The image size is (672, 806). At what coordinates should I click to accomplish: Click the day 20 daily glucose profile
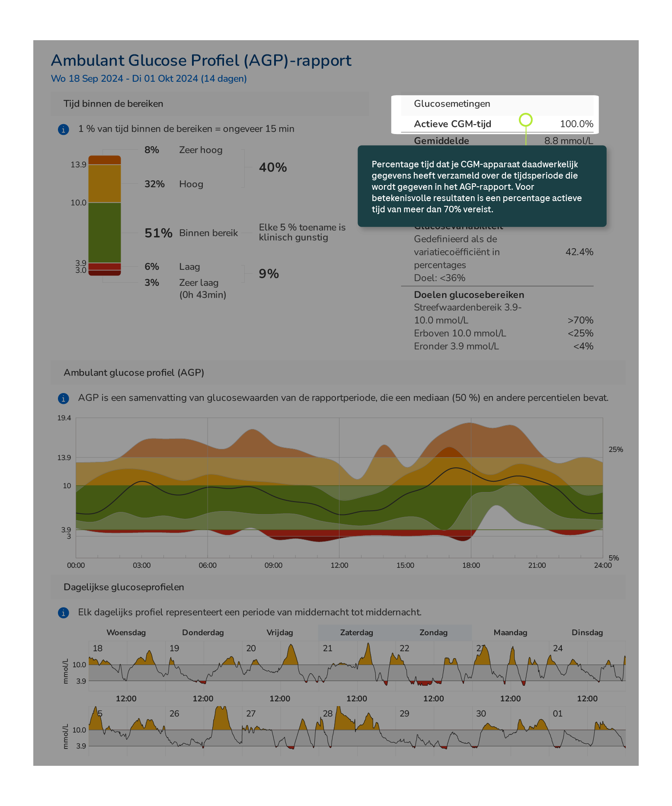pyautogui.click(x=281, y=666)
